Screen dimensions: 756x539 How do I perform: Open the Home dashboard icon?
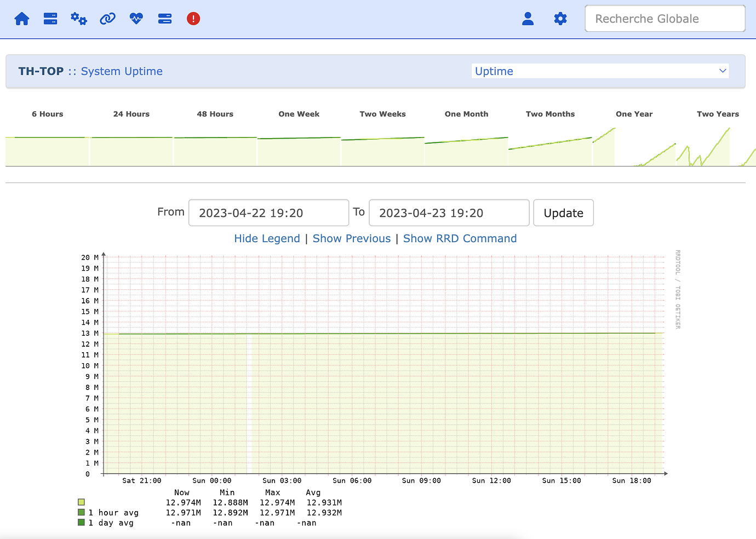[x=21, y=18]
